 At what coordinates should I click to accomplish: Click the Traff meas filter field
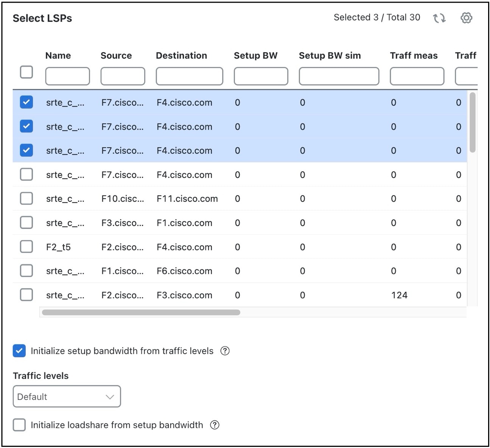(417, 76)
